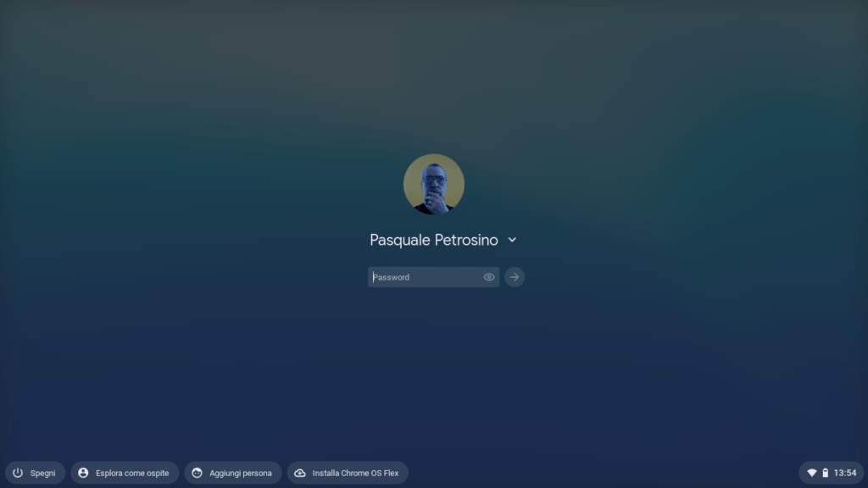Click the guest account person icon
The height and width of the screenshot is (488, 868).
point(83,473)
